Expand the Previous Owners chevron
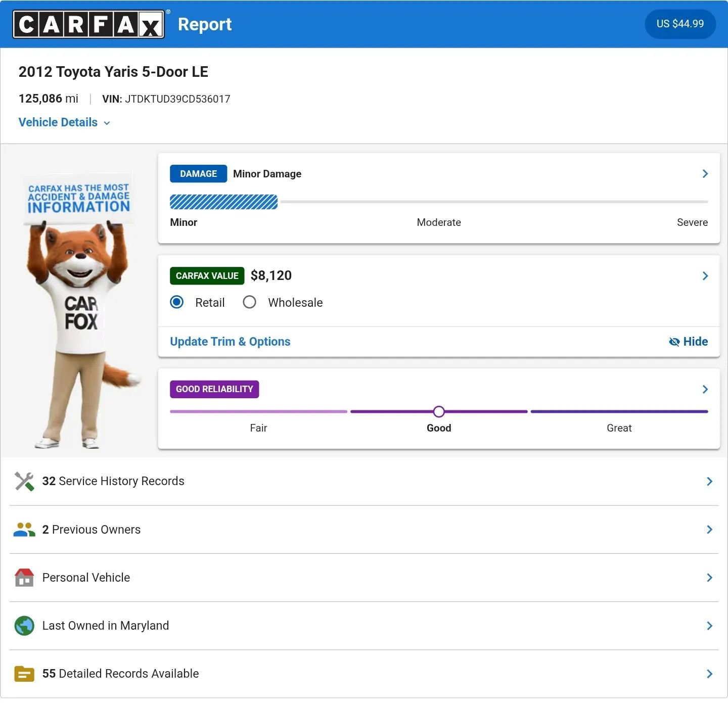This screenshot has height=708, width=728. (x=710, y=530)
